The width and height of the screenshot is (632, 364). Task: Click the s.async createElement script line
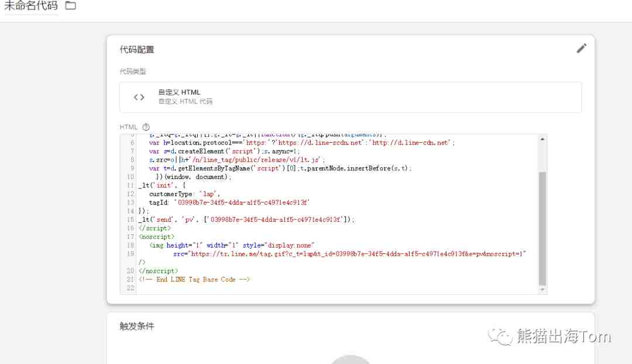pyautogui.click(x=225, y=151)
